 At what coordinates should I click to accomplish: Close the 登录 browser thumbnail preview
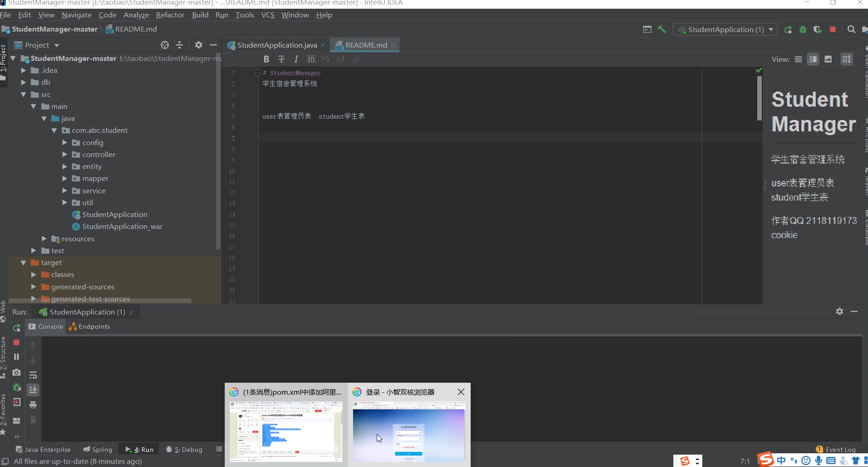[x=461, y=392]
